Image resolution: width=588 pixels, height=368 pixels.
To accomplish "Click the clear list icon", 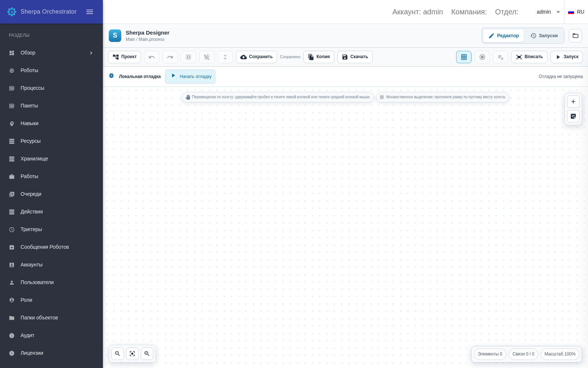I will tap(501, 57).
